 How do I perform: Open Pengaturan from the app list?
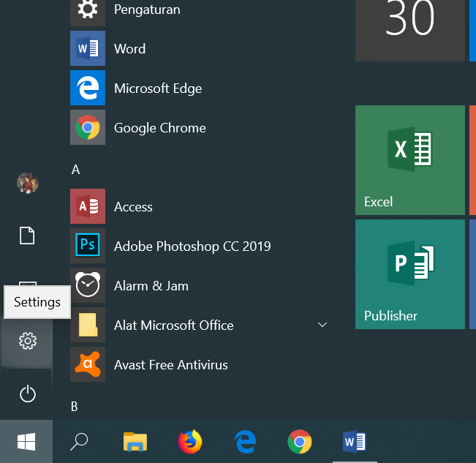pyautogui.click(x=146, y=10)
